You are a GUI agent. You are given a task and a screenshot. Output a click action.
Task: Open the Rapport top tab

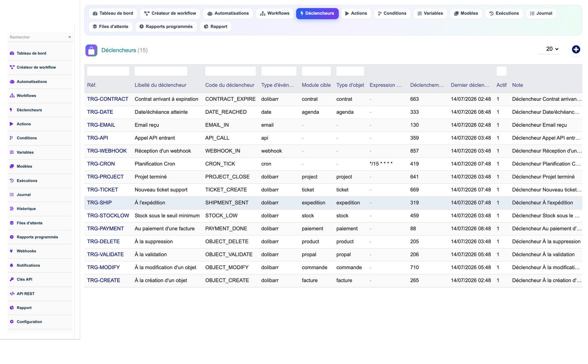coord(216,26)
